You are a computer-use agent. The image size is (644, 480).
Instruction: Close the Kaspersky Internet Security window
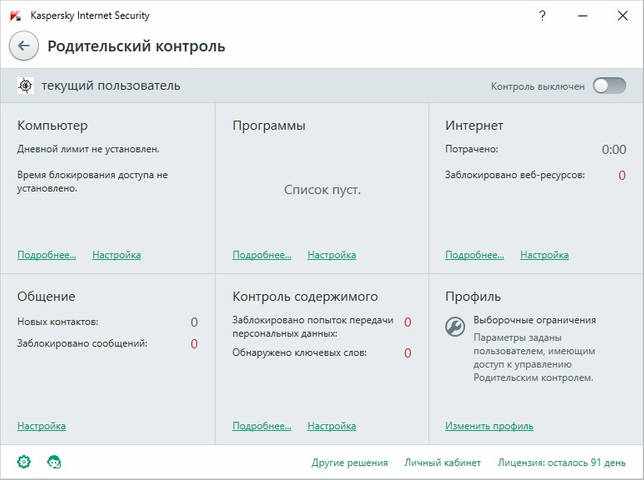tap(623, 16)
